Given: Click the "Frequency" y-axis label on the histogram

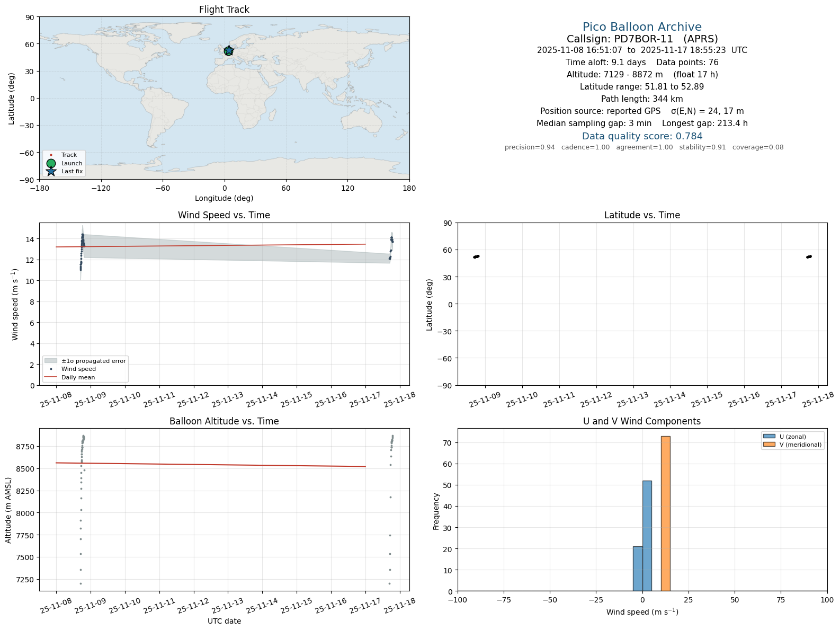Looking at the screenshot, I should [436, 511].
